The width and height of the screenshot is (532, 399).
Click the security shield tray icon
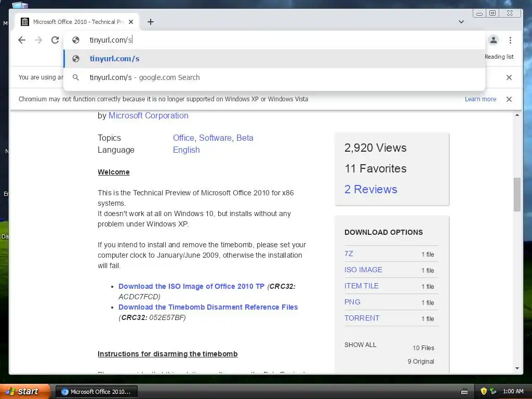(484, 391)
